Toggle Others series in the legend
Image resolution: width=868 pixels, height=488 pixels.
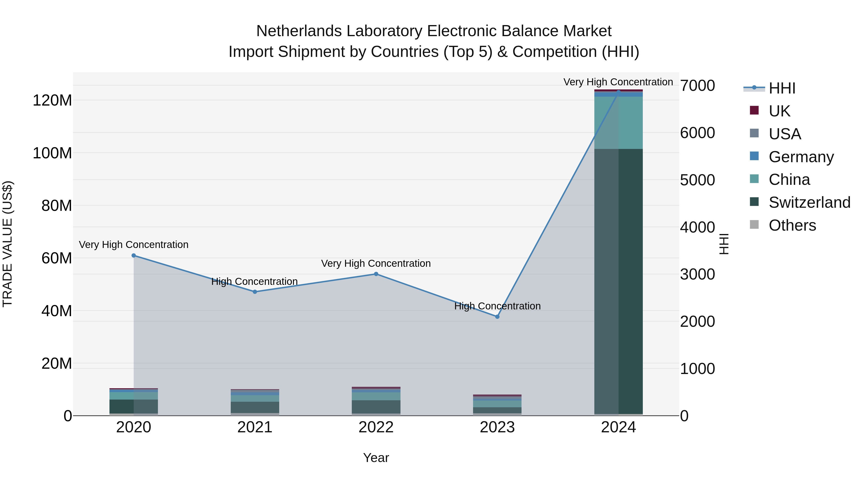click(783, 225)
